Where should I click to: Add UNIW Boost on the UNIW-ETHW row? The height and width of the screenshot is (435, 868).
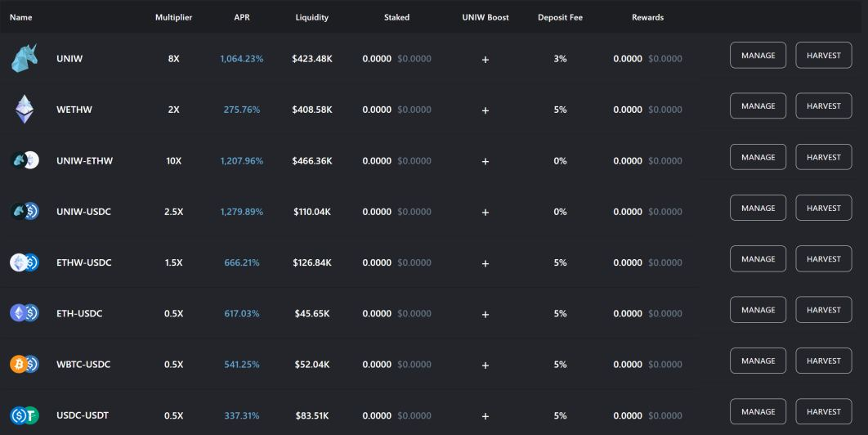click(485, 161)
